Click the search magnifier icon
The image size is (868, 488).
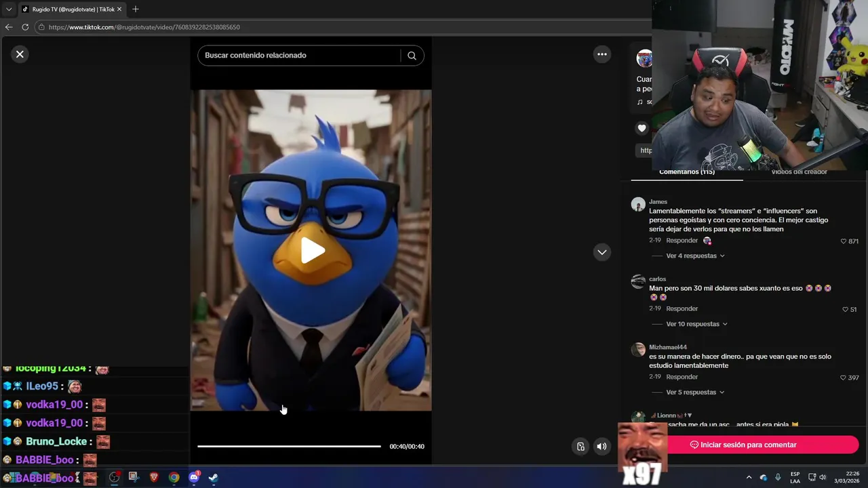[412, 56]
